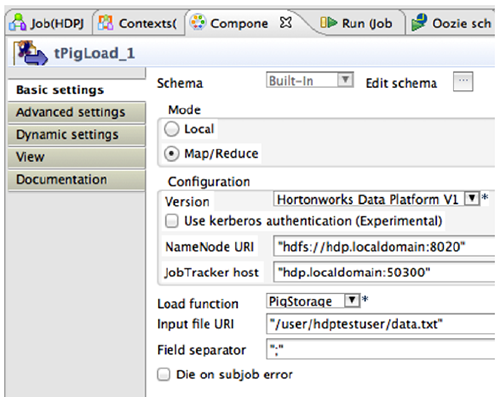The height and width of the screenshot is (397, 500).
Task: Switch to Advanced settings tab
Action: (x=77, y=112)
